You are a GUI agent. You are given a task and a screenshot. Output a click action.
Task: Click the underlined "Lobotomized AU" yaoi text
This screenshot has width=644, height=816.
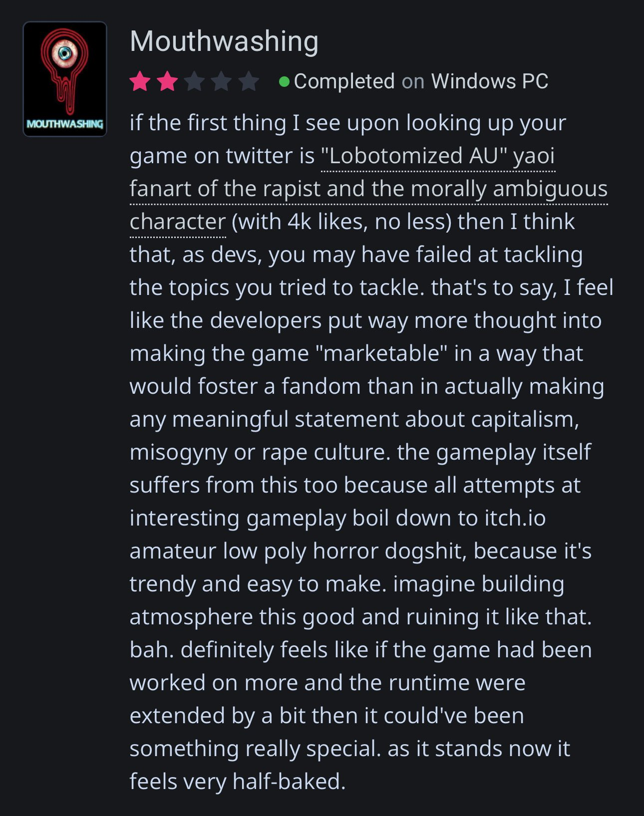pos(438,156)
